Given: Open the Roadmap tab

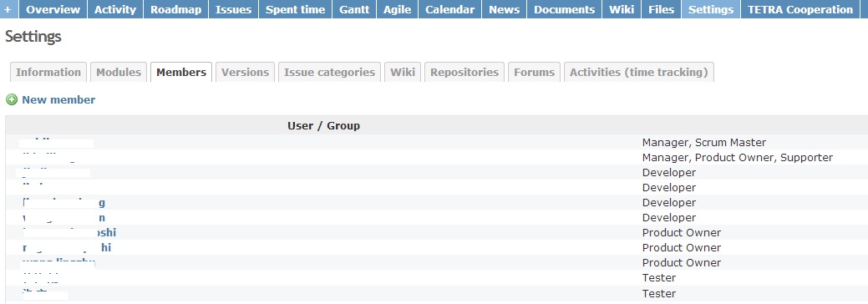Looking at the screenshot, I should (176, 9).
